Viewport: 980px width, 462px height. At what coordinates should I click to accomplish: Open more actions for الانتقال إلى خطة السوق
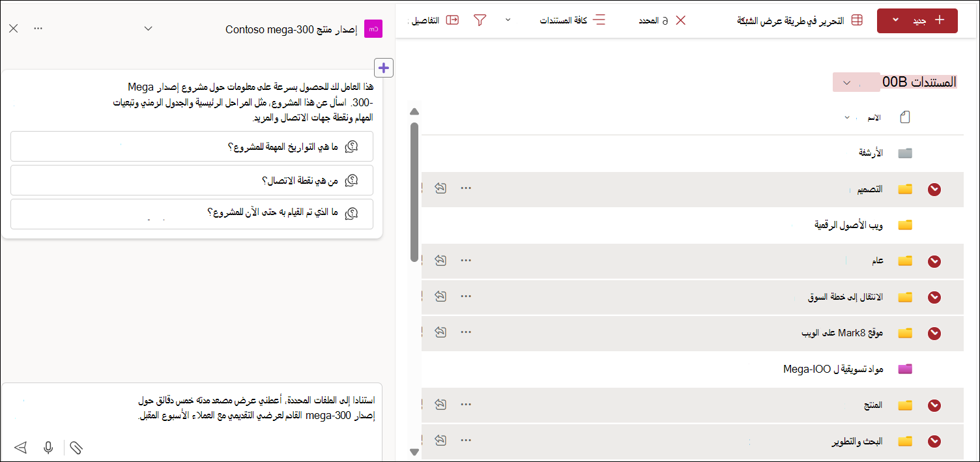point(466,296)
